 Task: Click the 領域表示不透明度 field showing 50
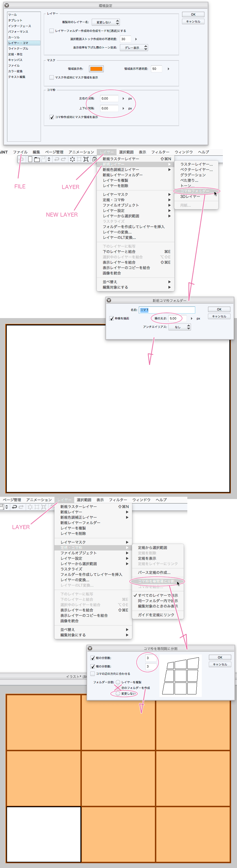pyautogui.click(x=156, y=69)
